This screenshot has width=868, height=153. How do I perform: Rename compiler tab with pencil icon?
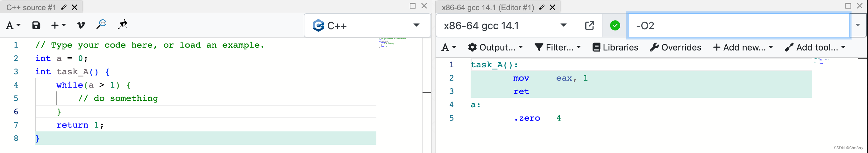(542, 7)
